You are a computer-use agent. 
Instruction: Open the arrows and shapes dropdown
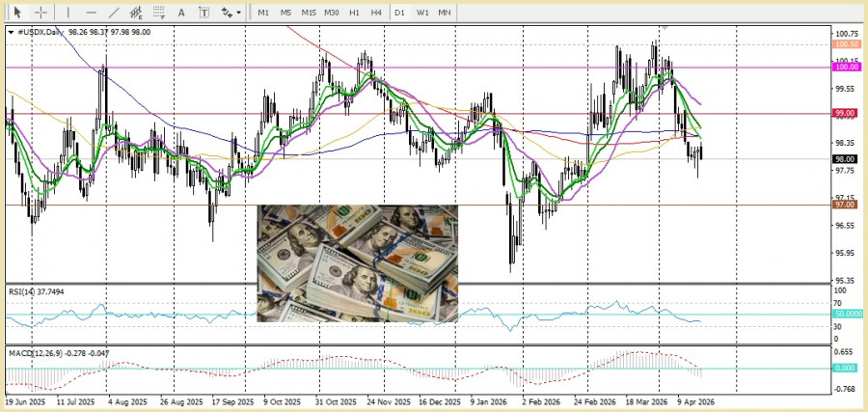point(231,13)
